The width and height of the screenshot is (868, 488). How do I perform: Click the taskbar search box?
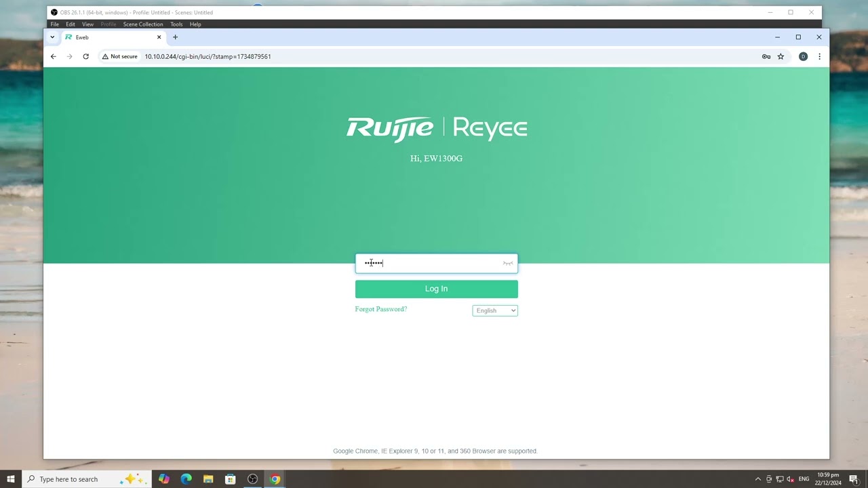(87, 479)
